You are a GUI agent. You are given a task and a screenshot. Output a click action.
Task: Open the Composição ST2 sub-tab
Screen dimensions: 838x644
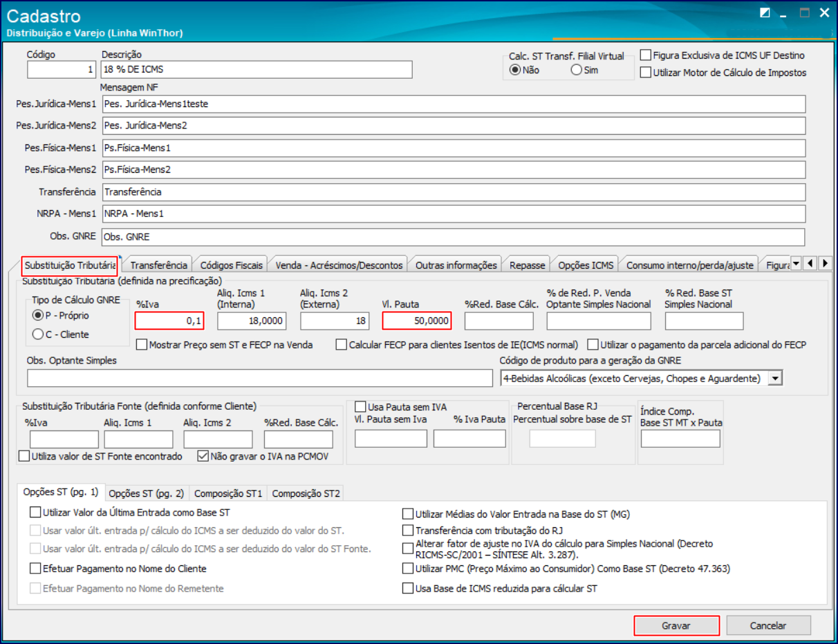tap(306, 493)
